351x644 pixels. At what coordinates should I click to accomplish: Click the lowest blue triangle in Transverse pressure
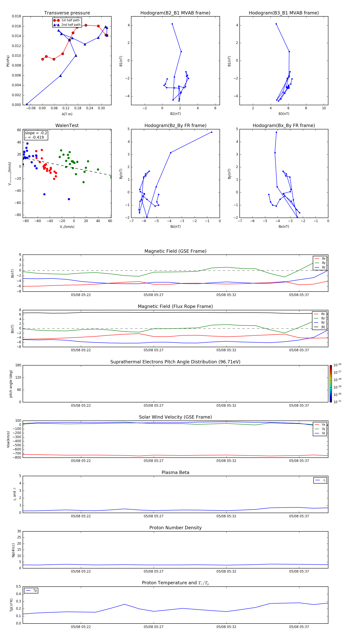pos(27,104)
